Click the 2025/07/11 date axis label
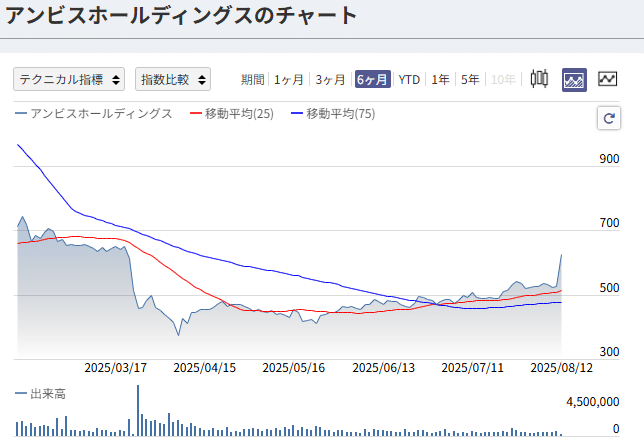 coord(472,368)
